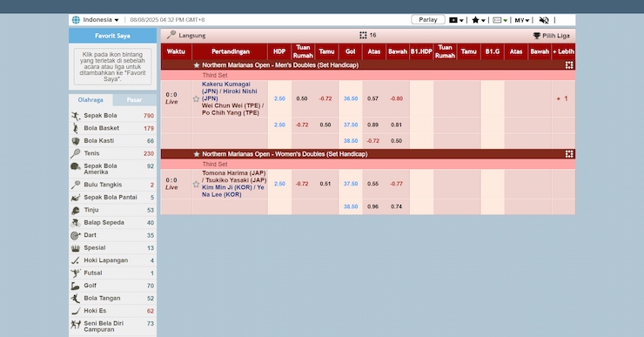
Task: Star the Tomona Harima match
Action: pyautogui.click(x=197, y=184)
